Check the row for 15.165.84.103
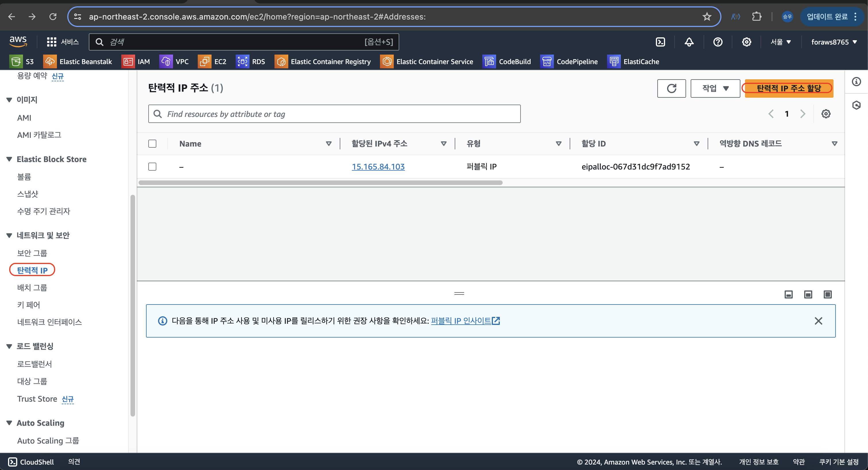Image resolution: width=868 pixels, height=470 pixels. click(152, 167)
